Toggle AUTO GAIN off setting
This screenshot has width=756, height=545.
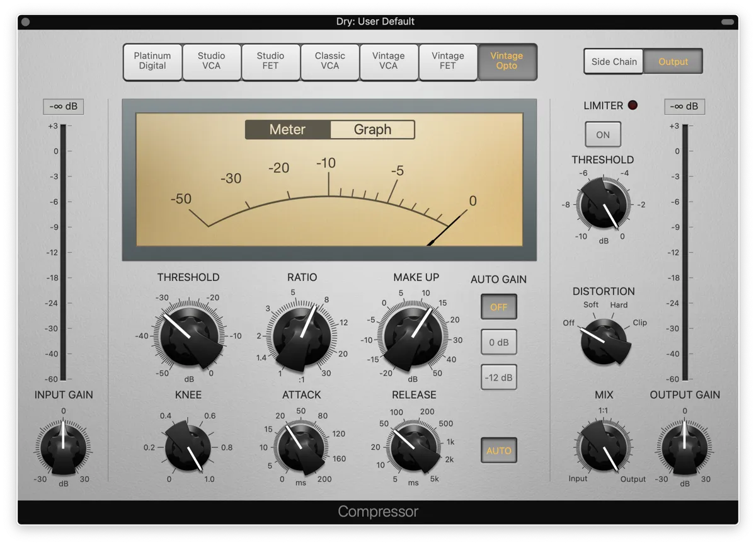coord(498,307)
